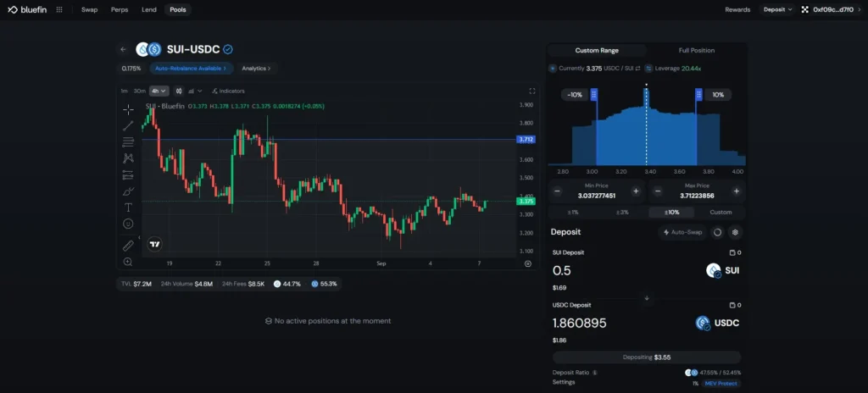The width and height of the screenshot is (868, 393).
Task: Click the circular refresh icon near Auto-Swap
Action: [x=717, y=232]
